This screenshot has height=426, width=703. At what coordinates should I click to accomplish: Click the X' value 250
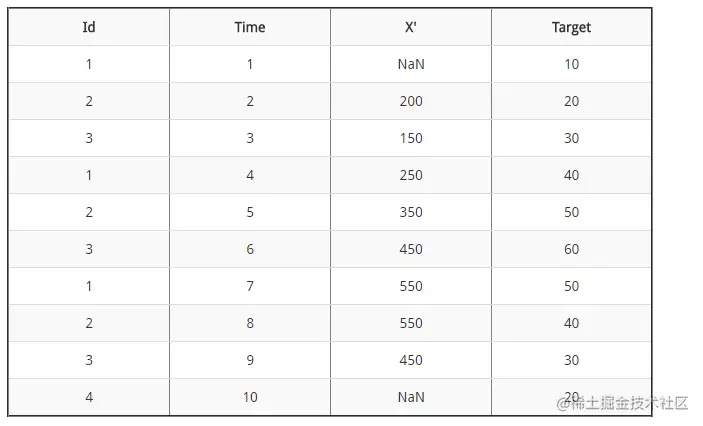pos(410,175)
